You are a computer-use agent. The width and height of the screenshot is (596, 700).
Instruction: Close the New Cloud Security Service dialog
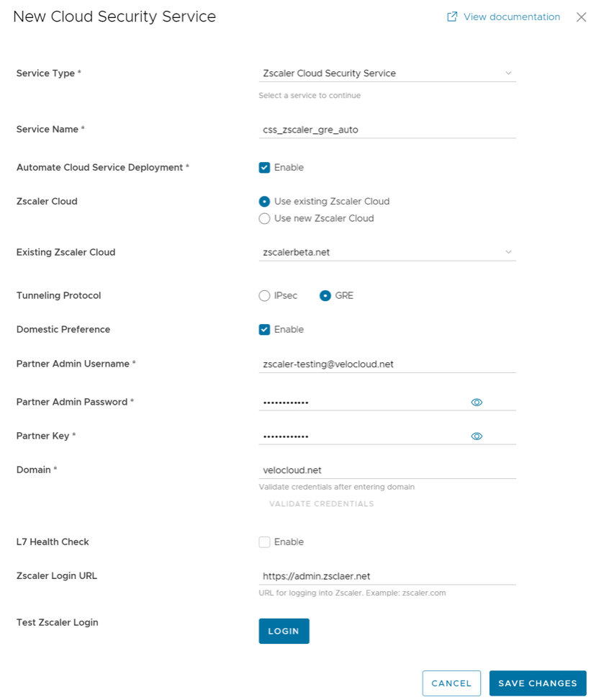[x=581, y=17]
